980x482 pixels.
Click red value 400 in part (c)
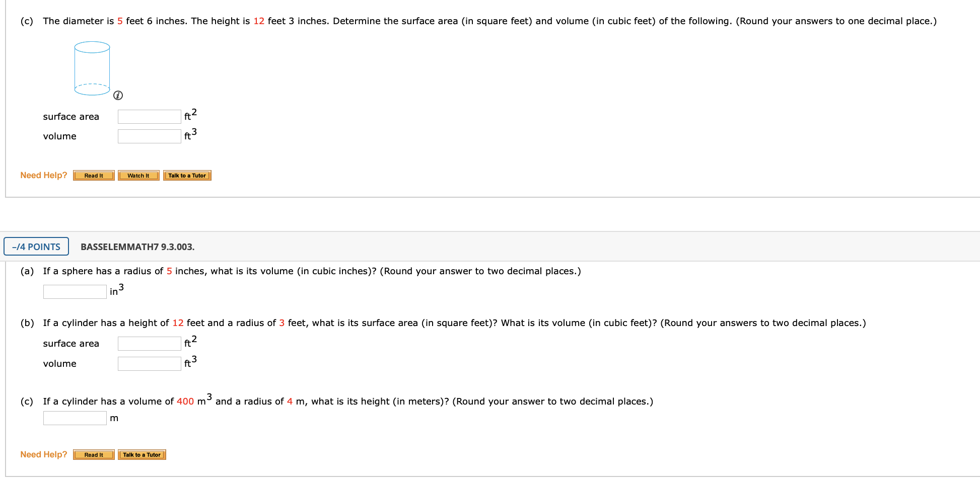185,401
